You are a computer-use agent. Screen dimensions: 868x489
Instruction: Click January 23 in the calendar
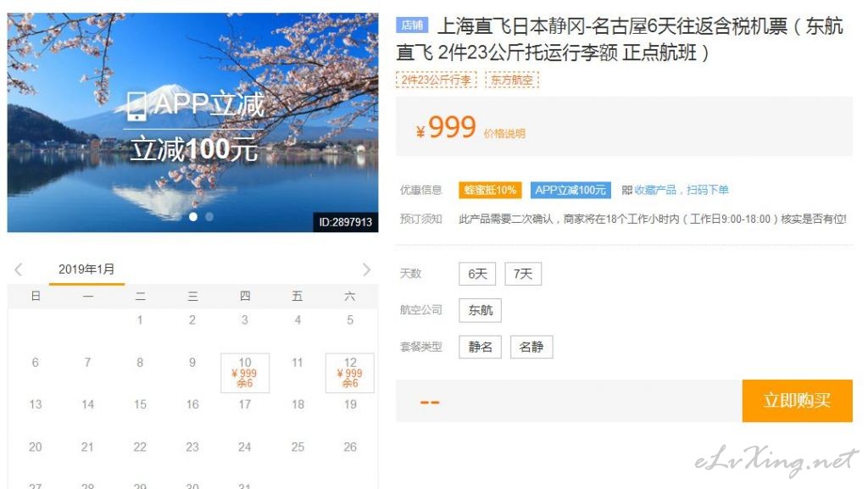192,447
